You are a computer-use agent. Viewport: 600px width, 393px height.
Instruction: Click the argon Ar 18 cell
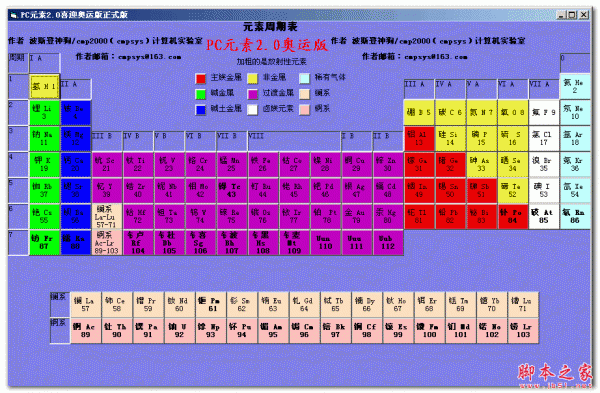click(x=575, y=139)
